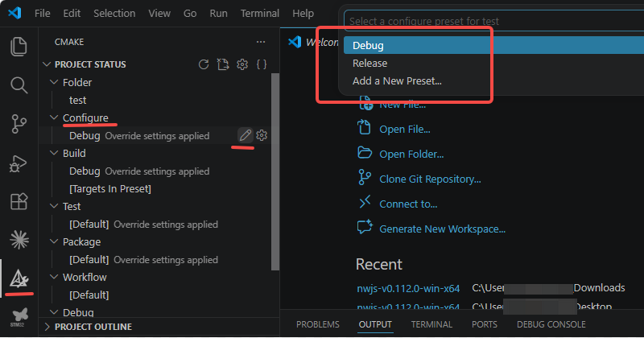
Task: Click the configure preset search input field
Action: [493, 21]
